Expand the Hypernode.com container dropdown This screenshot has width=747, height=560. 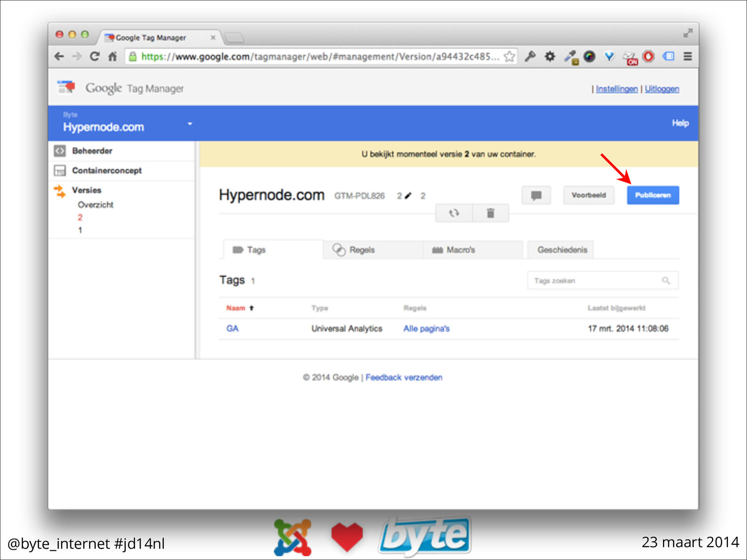[190, 124]
